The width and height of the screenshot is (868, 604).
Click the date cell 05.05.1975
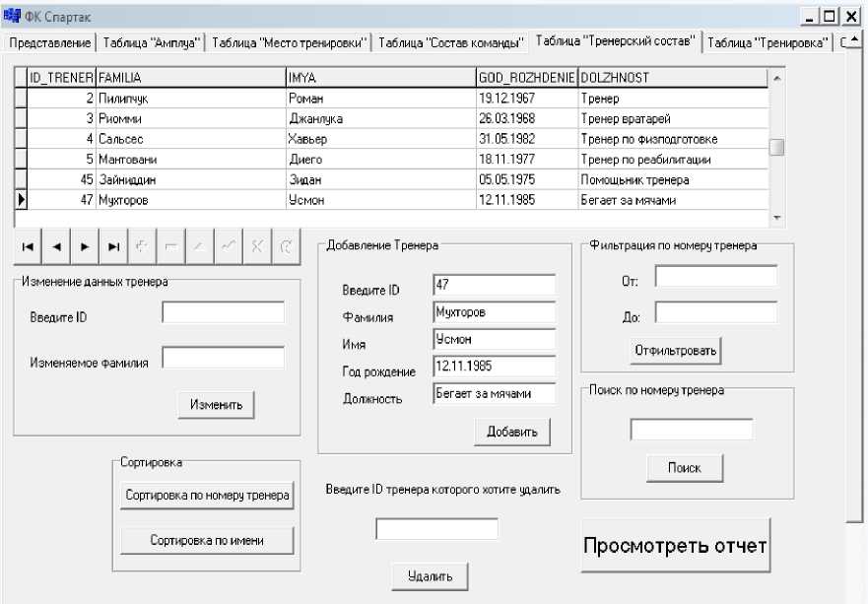pyautogui.click(x=527, y=179)
